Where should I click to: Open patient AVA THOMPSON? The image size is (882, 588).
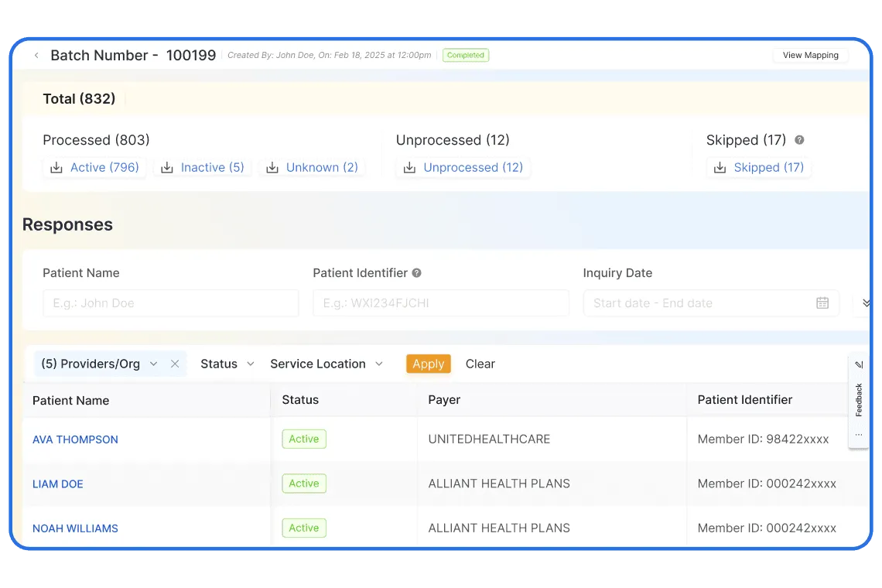(x=75, y=439)
